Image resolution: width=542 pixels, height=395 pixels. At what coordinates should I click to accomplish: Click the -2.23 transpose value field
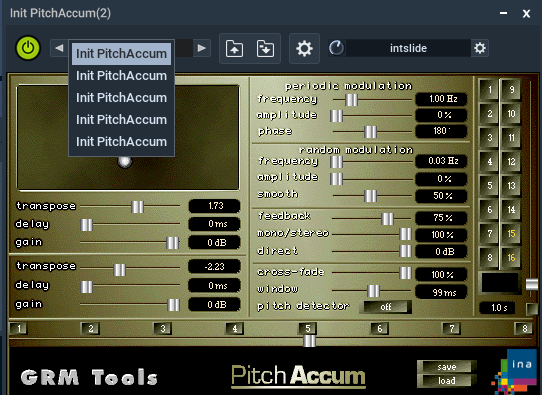(214, 267)
